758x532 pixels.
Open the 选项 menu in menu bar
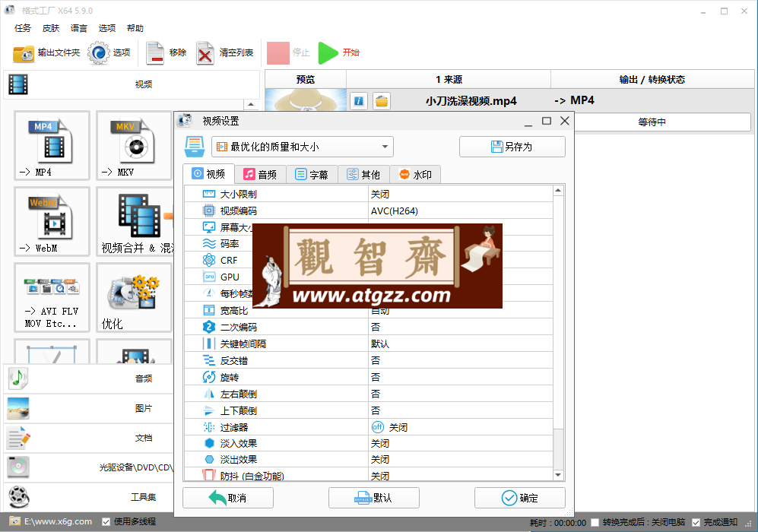pyautogui.click(x=107, y=28)
